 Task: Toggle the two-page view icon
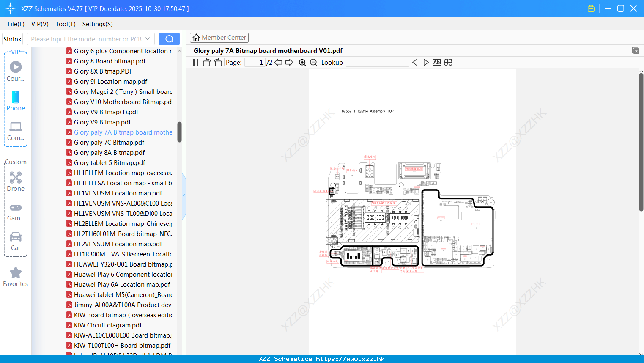[x=194, y=62]
